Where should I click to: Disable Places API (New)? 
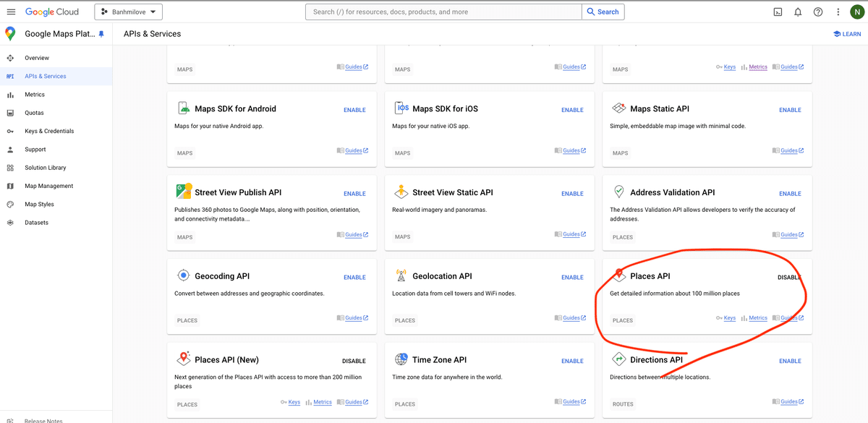point(354,361)
